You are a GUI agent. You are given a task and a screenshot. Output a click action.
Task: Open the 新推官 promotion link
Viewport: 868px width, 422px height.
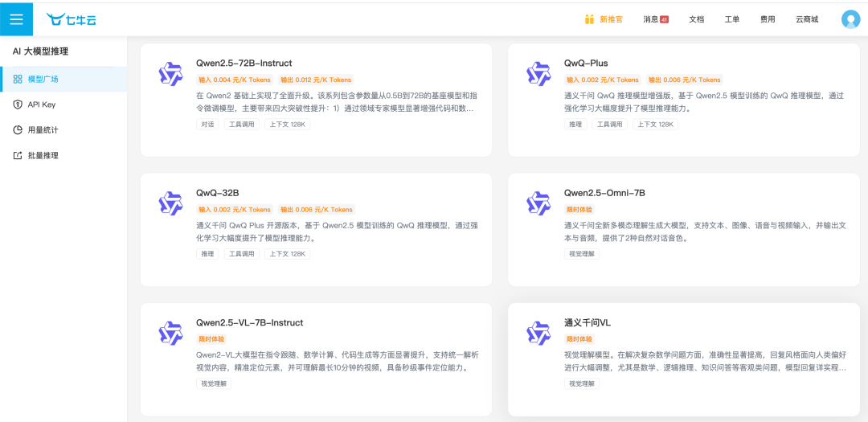point(611,19)
